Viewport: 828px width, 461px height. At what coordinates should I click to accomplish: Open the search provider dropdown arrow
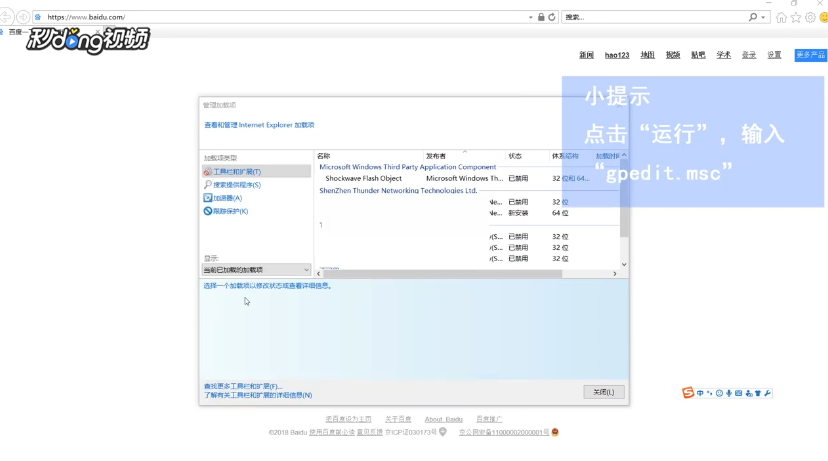(763, 17)
